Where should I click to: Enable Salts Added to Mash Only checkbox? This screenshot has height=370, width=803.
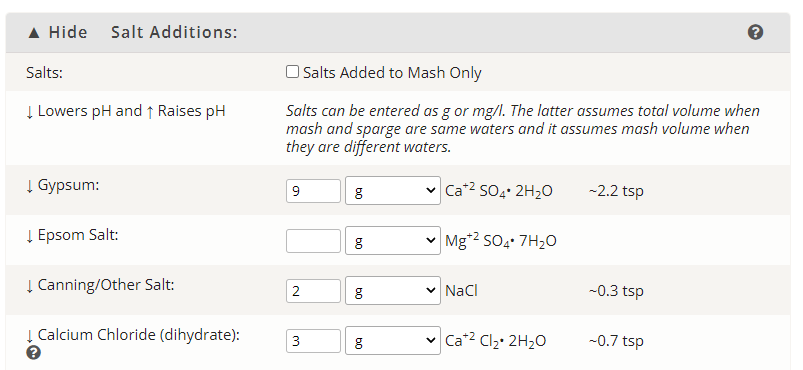(x=292, y=72)
